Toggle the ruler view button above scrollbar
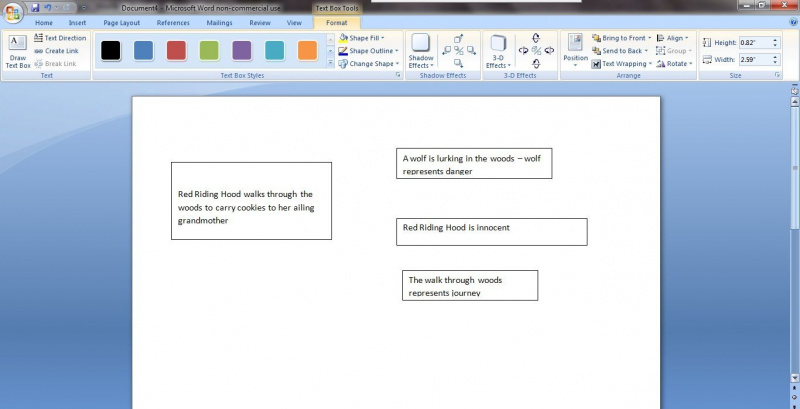800x409 pixels. [x=794, y=91]
